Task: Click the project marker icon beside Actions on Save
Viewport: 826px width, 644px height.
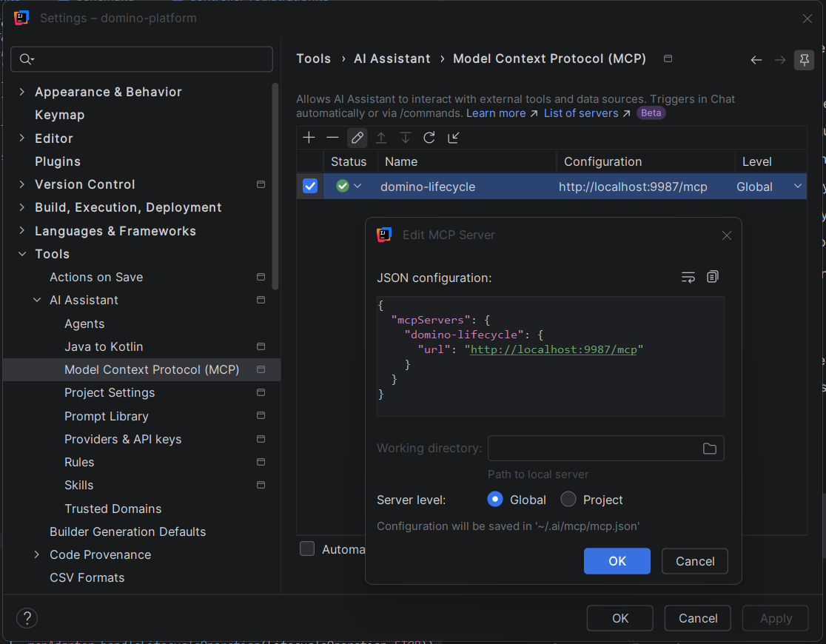Action: [261, 277]
